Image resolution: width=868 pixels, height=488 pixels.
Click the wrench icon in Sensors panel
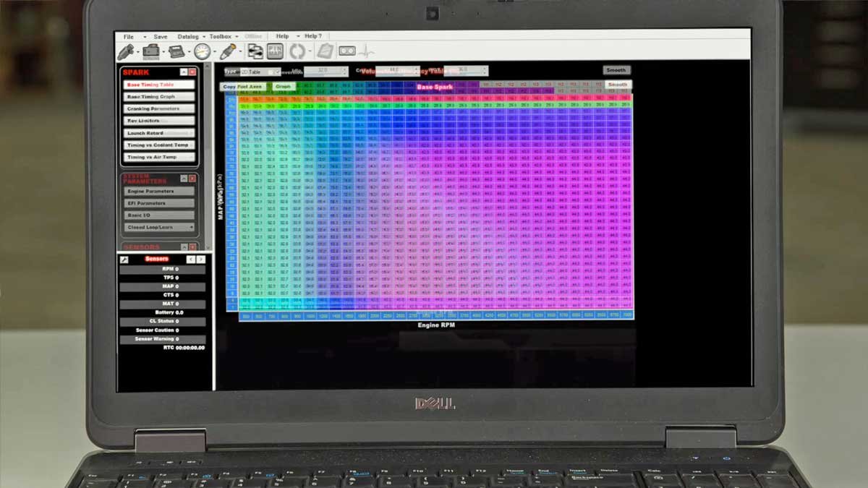click(124, 260)
